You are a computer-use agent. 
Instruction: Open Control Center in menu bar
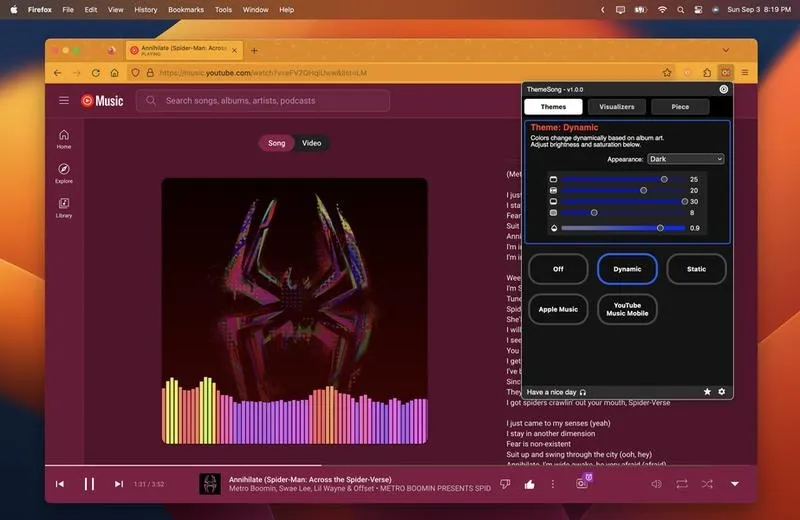click(x=698, y=10)
